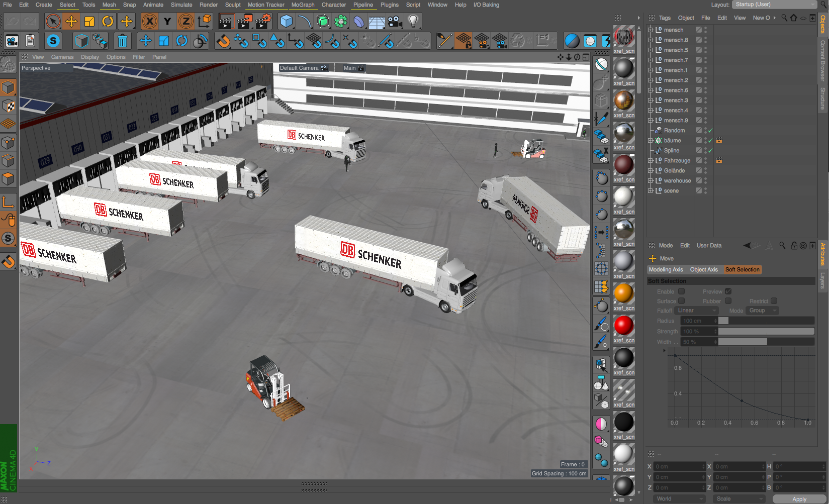829x504 pixels.
Task: Click the home icon in Object Manager
Action: pos(794,18)
